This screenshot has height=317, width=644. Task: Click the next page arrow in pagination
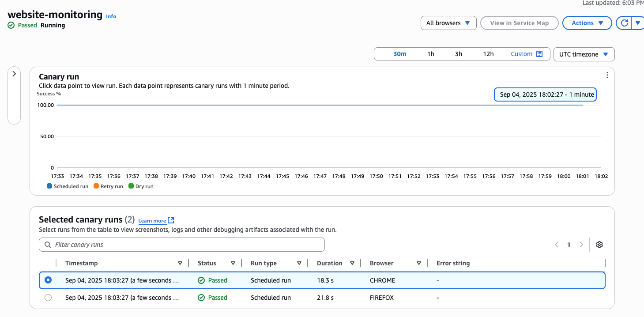pyautogui.click(x=581, y=245)
